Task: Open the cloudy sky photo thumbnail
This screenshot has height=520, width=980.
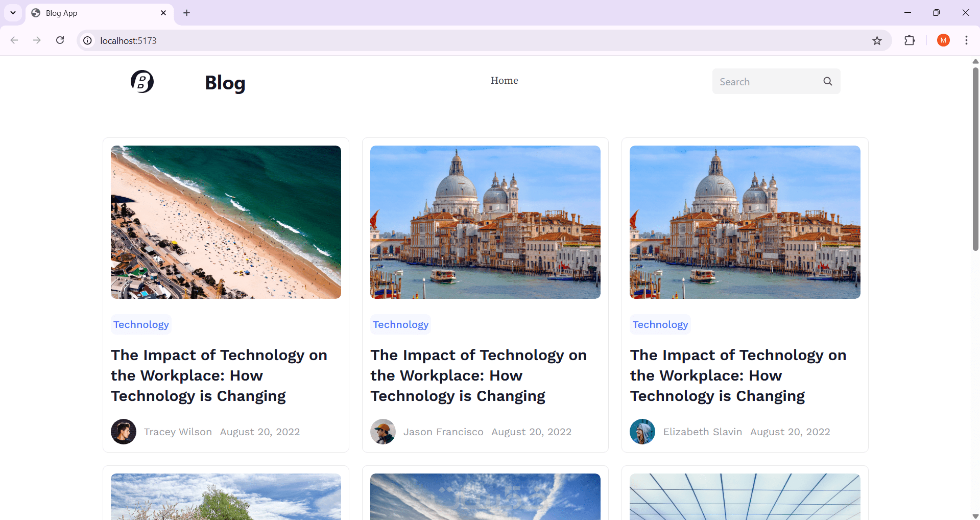Action: (x=485, y=497)
